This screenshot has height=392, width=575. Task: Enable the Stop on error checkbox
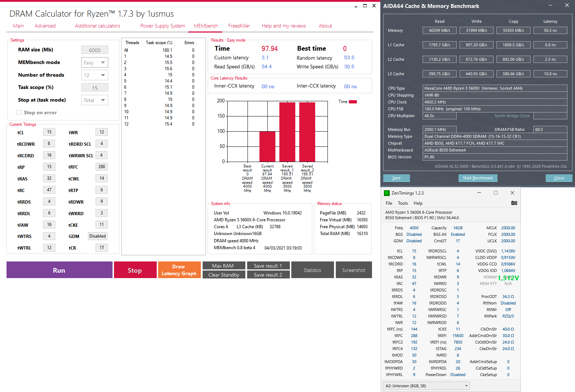(19, 112)
